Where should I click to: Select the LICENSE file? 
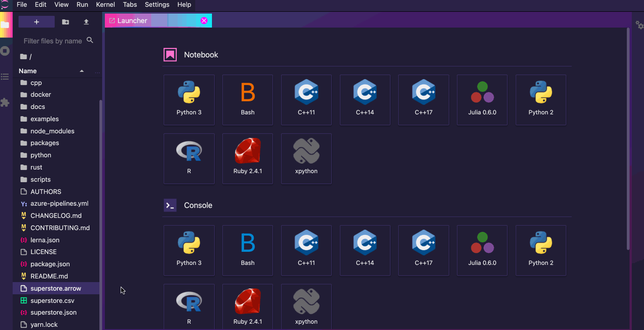click(x=56, y=252)
